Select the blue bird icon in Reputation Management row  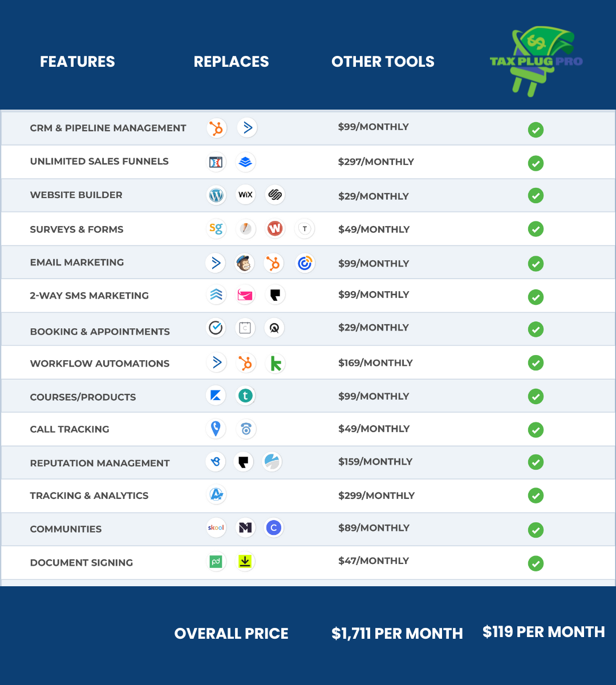216,462
